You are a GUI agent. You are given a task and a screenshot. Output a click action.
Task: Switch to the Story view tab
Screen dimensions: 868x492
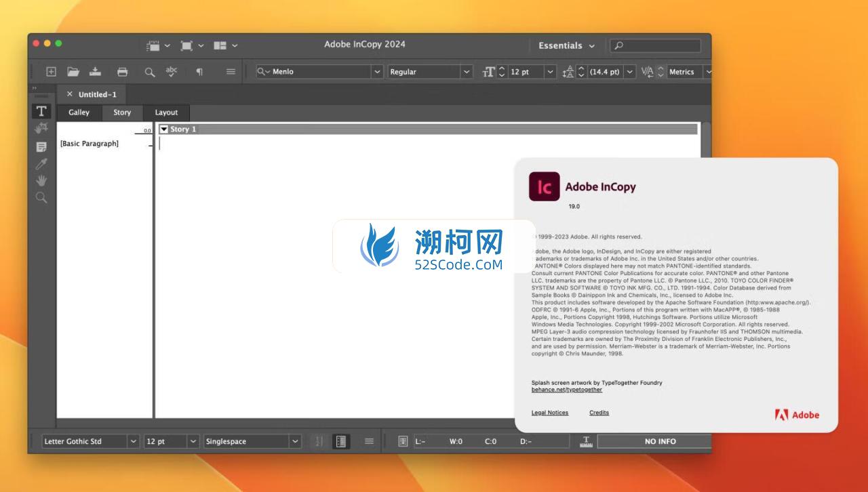point(122,112)
